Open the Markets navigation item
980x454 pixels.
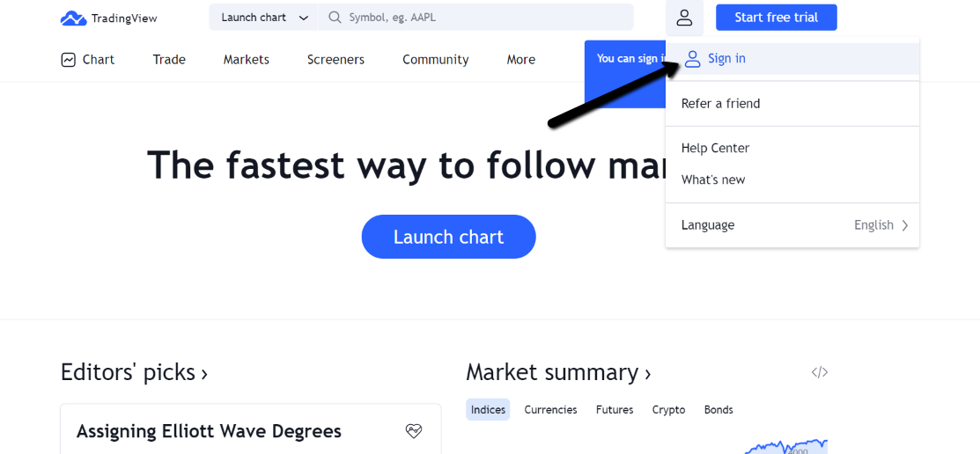coord(247,60)
